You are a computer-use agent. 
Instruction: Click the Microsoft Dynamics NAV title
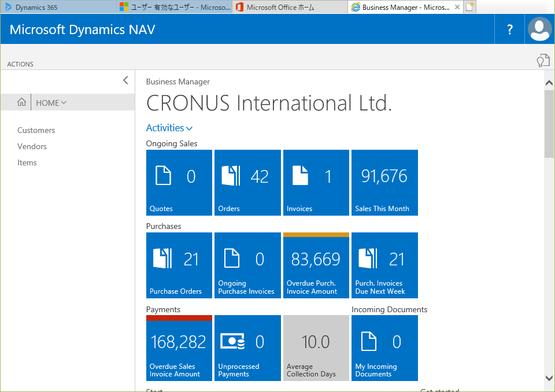pyautogui.click(x=83, y=29)
